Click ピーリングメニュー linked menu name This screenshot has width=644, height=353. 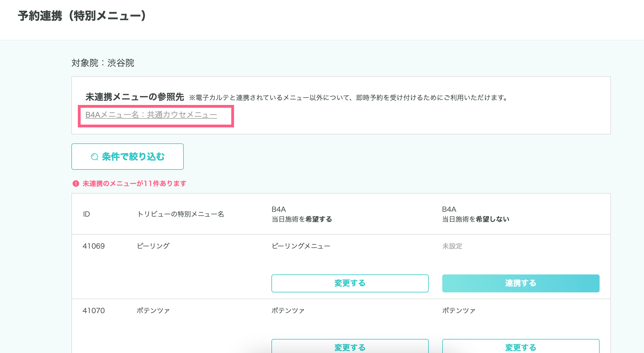pyautogui.click(x=301, y=246)
